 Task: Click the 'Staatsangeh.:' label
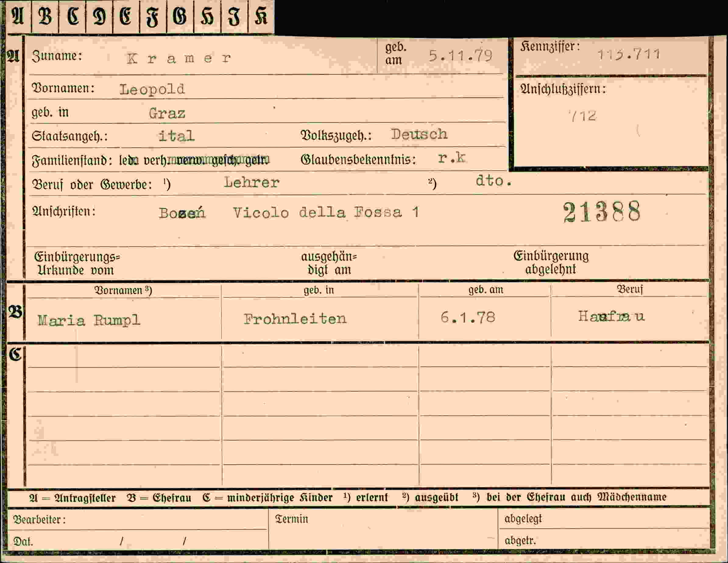[70, 136]
